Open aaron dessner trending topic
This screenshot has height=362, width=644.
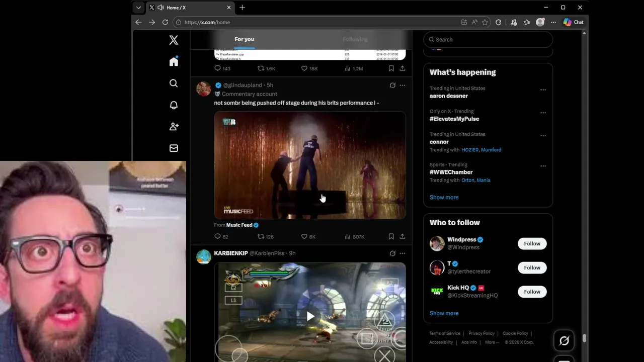click(x=448, y=96)
